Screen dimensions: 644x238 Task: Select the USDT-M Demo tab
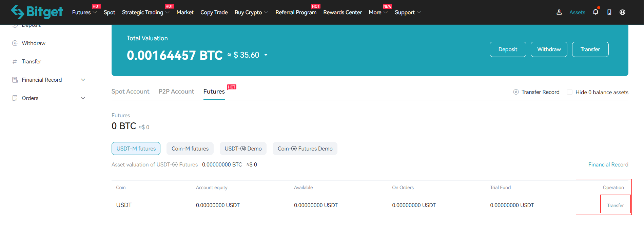243,148
